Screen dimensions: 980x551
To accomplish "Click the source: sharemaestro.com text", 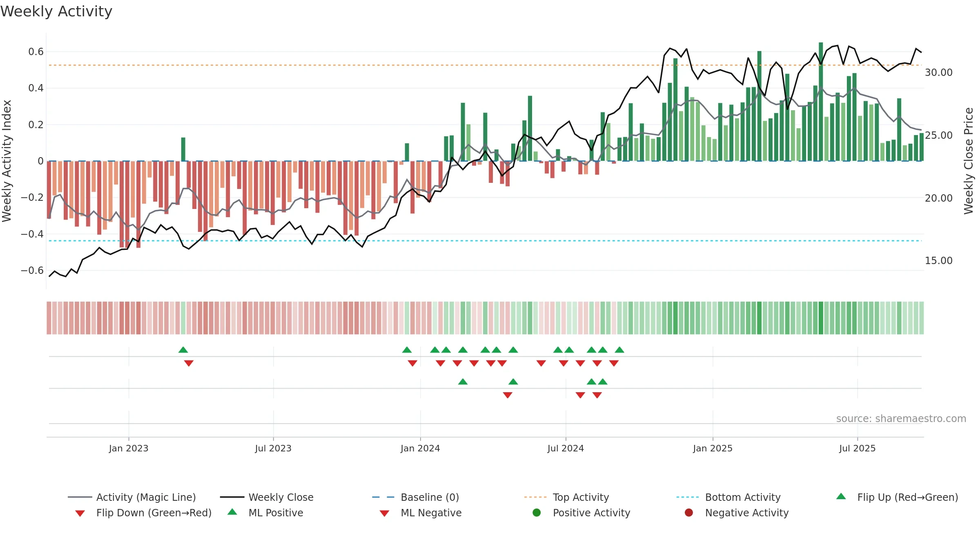I will pyautogui.click(x=901, y=418).
